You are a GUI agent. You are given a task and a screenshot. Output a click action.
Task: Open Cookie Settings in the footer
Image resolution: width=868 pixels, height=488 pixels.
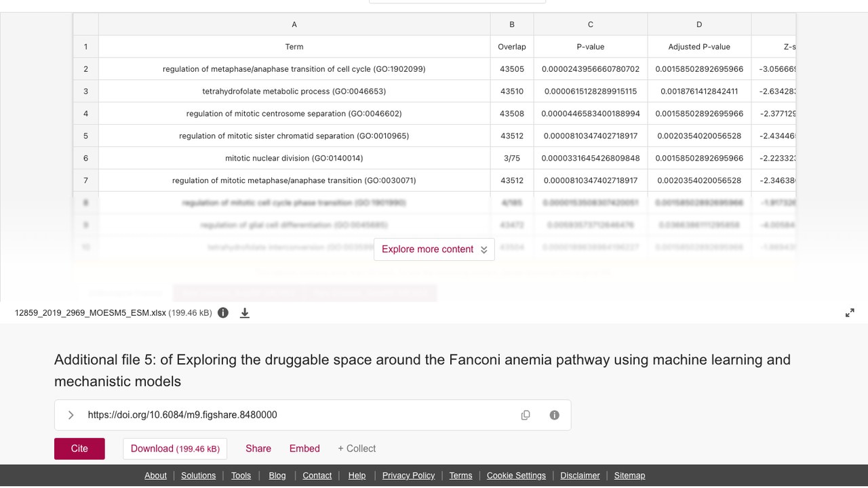pos(516,475)
